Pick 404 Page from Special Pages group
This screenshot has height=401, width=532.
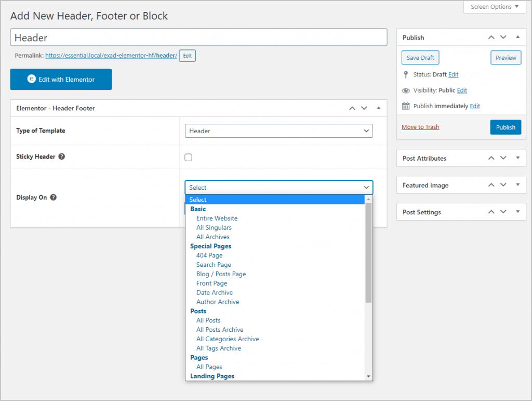point(209,255)
